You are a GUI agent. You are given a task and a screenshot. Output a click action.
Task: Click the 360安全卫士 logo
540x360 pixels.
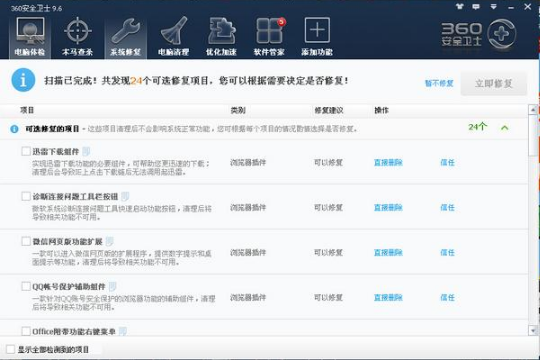click(479, 34)
